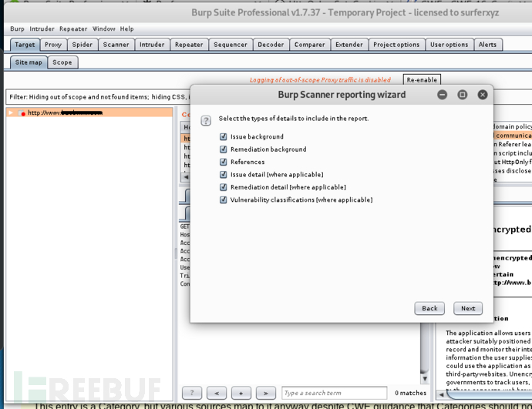532x409 pixels.
Task: Switch to the Sequencer tab
Action: (231, 45)
